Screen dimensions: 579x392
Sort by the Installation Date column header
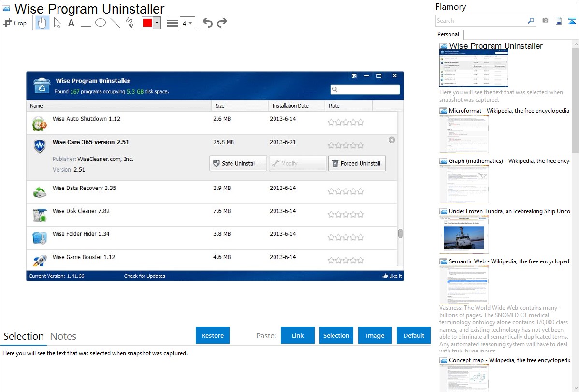point(297,106)
